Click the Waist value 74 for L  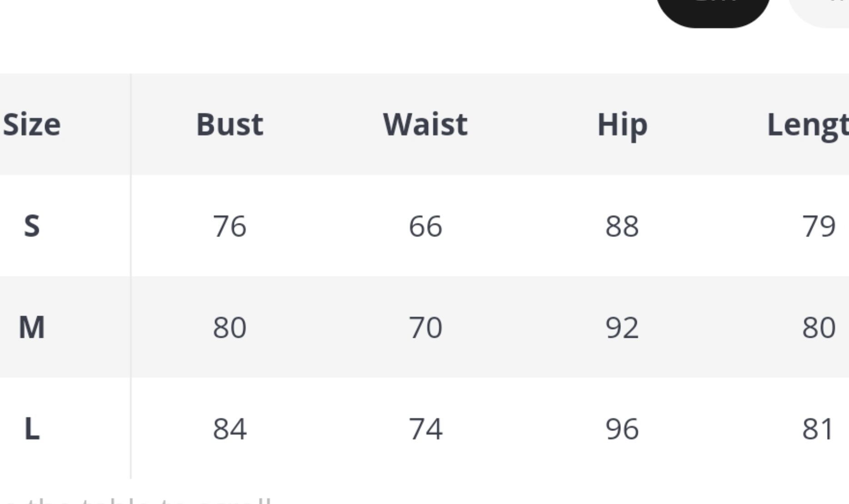click(425, 429)
